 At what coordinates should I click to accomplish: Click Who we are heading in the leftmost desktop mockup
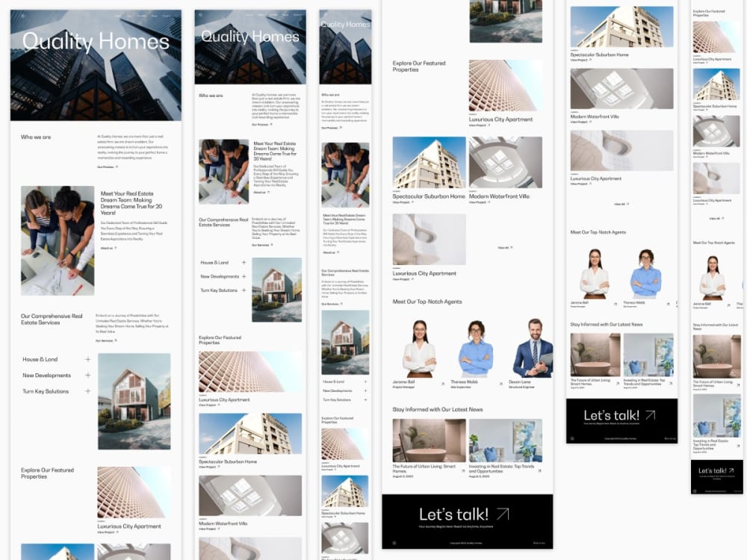click(36, 137)
